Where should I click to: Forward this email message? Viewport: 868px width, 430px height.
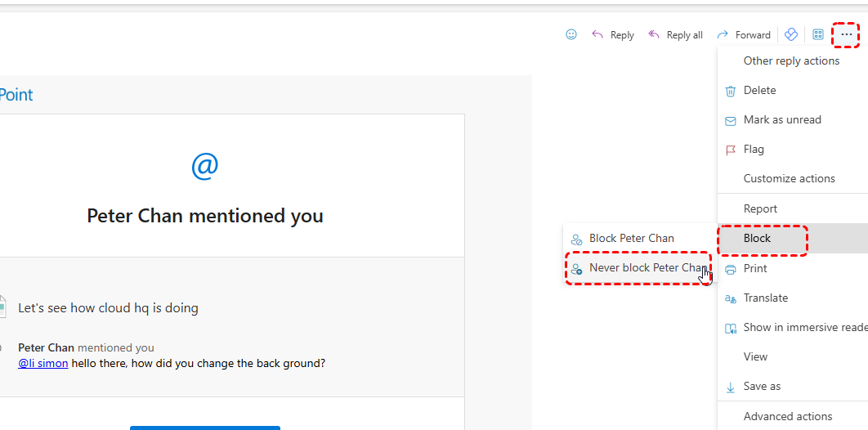click(743, 35)
